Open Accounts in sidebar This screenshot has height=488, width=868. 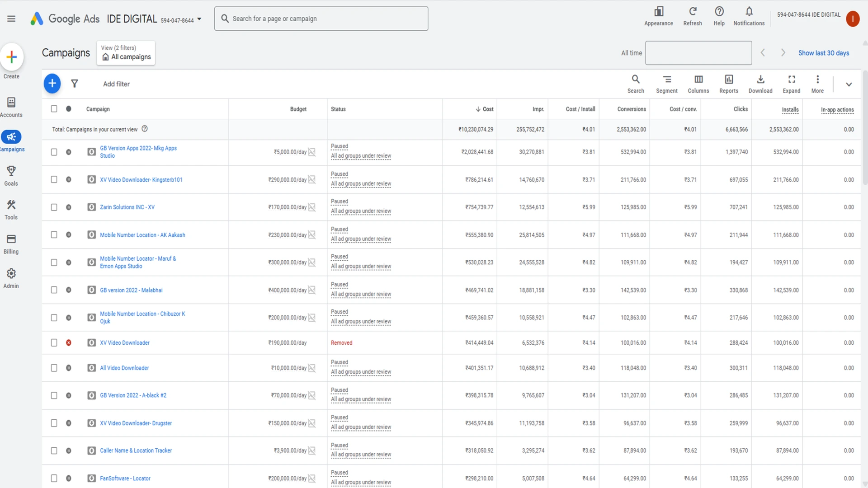[11, 107]
